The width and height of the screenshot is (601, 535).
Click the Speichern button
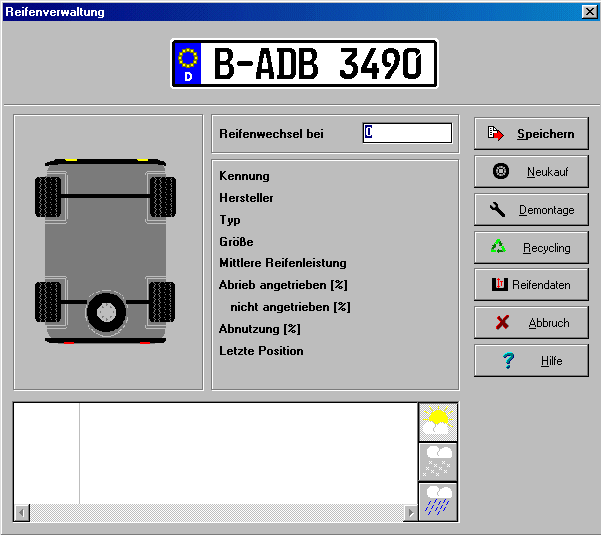coord(531,133)
